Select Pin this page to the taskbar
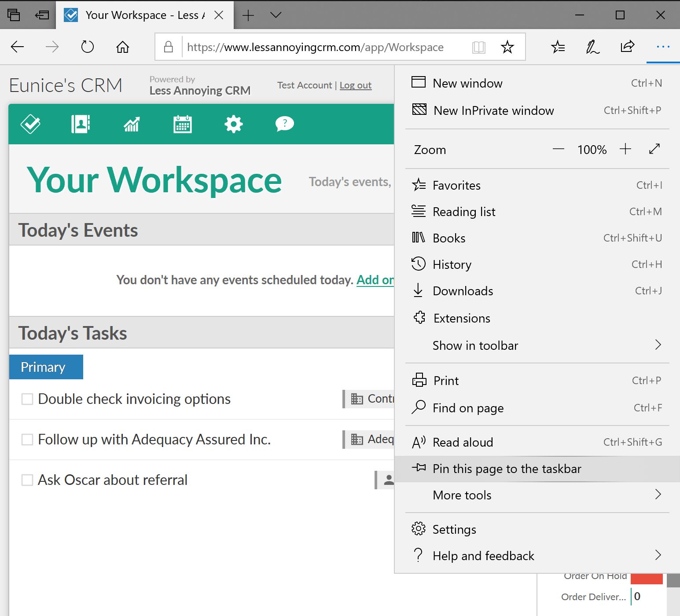Viewport: 680px width, 616px height. (537, 469)
